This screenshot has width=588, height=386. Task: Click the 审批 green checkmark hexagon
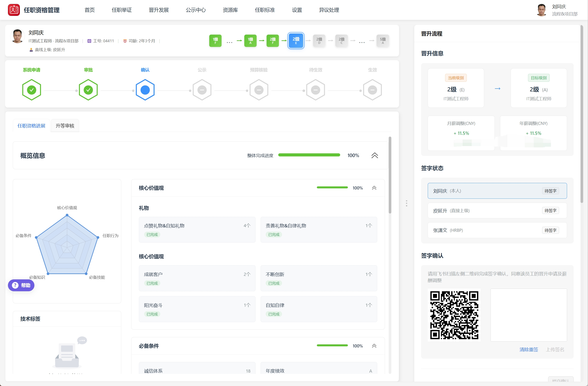click(x=88, y=90)
